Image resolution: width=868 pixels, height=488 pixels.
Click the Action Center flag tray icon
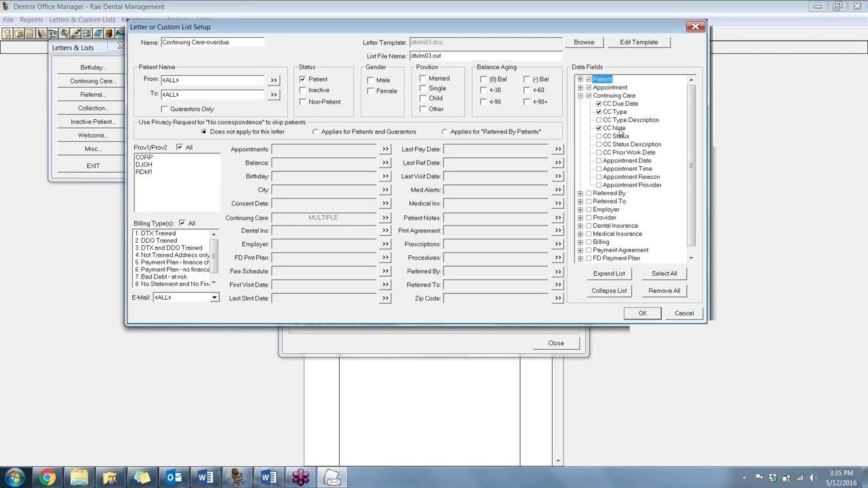(759, 478)
